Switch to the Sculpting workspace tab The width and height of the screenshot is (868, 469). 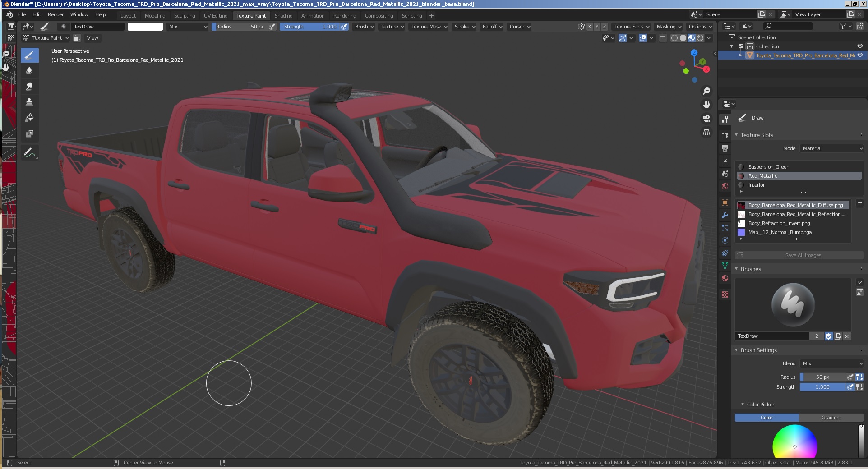coord(185,15)
